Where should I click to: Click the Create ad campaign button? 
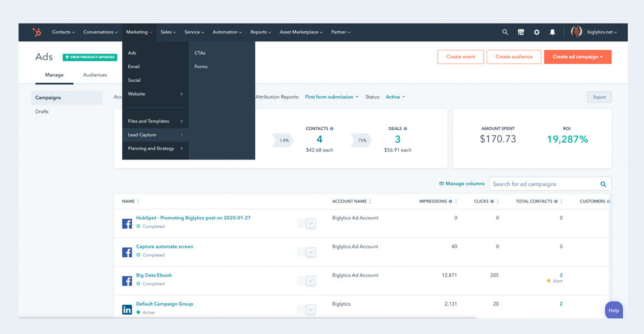(x=577, y=57)
